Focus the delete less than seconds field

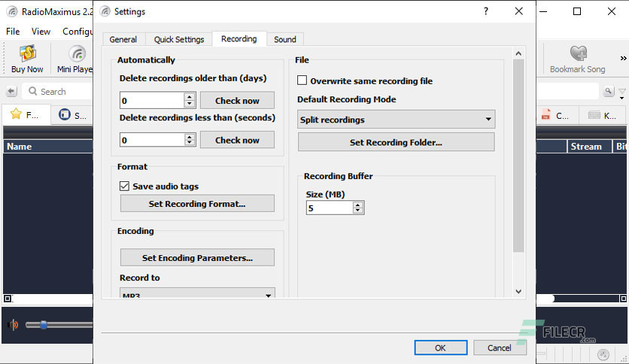152,139
